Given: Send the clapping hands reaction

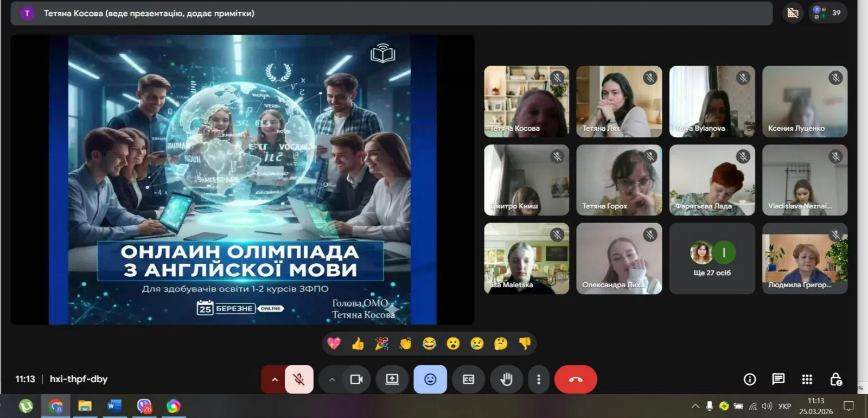Looking at the screenshot, I should click(x=406, y=344).
